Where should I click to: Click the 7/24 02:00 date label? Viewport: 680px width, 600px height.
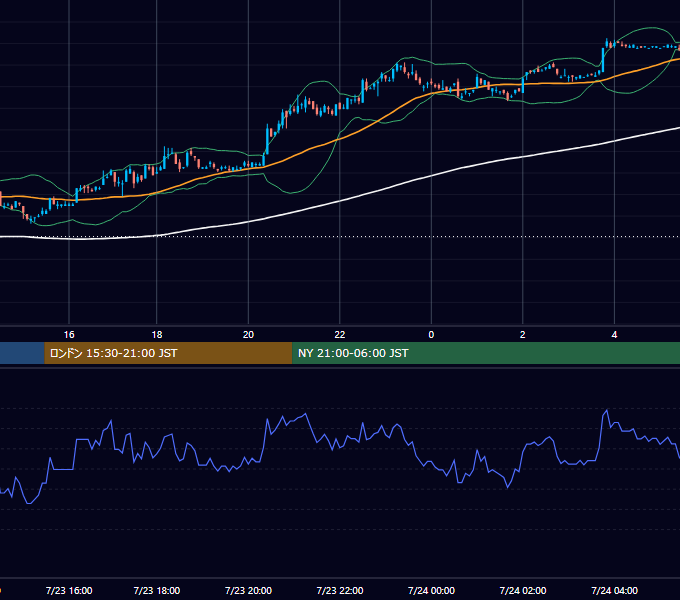pyautogui.click(x=523, y=591)
